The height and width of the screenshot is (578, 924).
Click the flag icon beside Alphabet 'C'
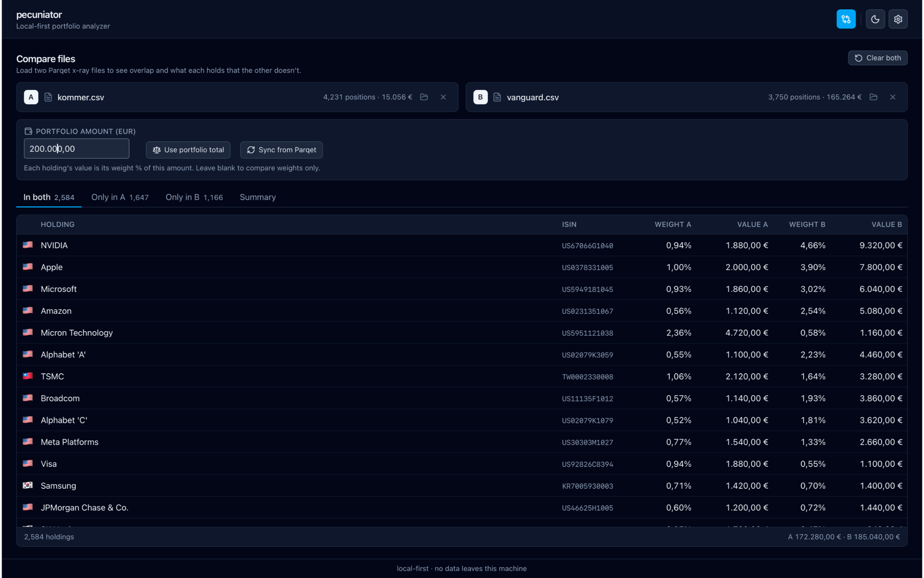[28, 420]
